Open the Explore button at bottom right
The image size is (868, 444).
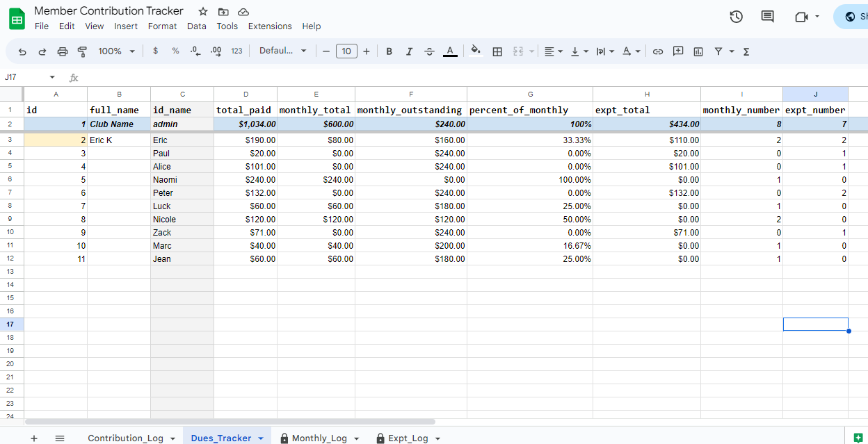(858, 437)
